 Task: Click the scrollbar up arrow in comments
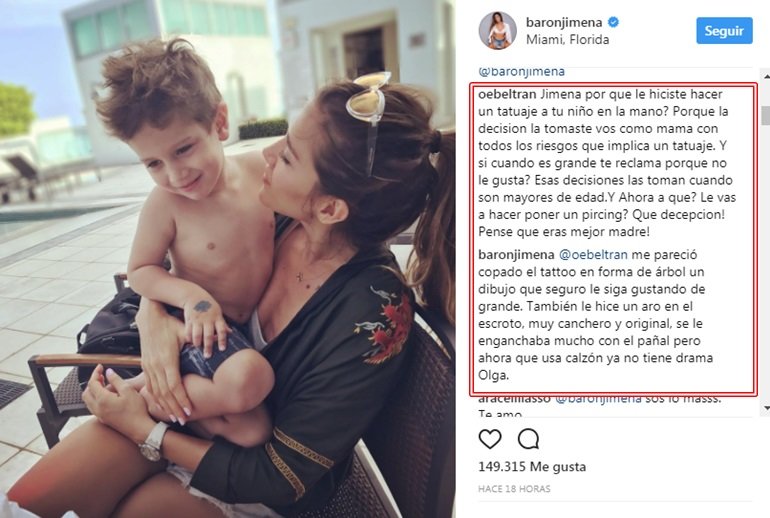click(766, 76)
